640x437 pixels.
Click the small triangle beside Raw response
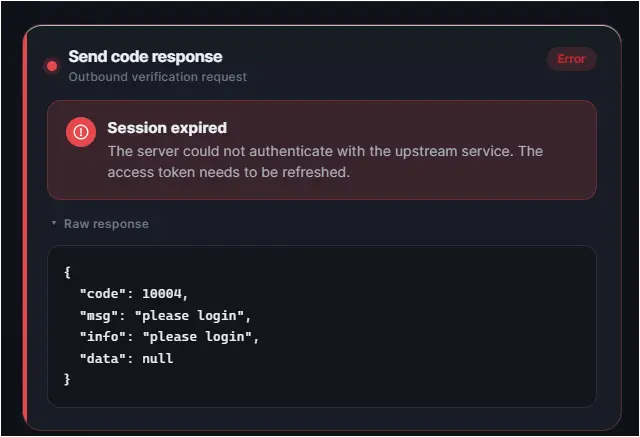[54, 223]
